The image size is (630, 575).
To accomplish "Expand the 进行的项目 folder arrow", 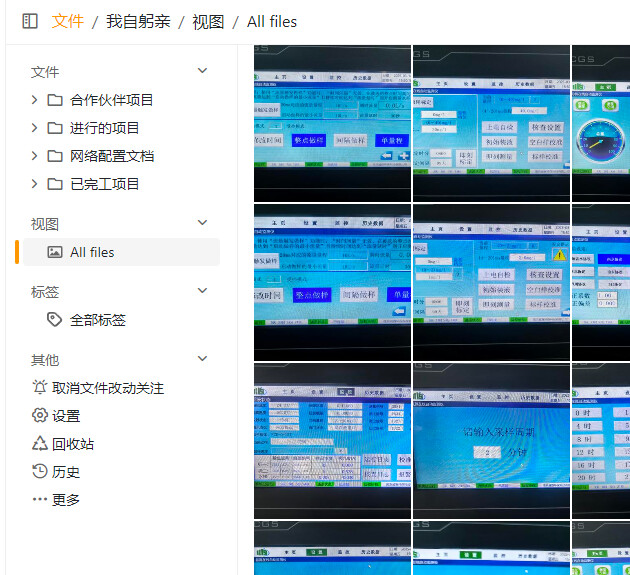I will pos(35,128).
